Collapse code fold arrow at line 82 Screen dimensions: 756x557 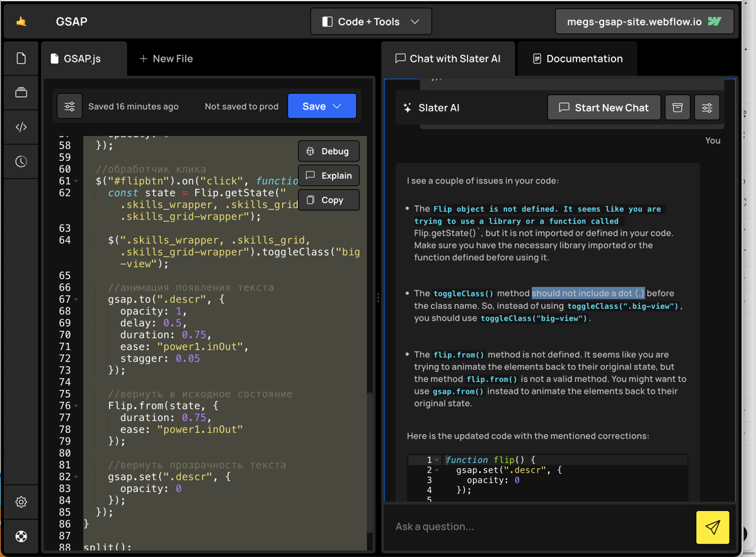(x=76, y=477)
